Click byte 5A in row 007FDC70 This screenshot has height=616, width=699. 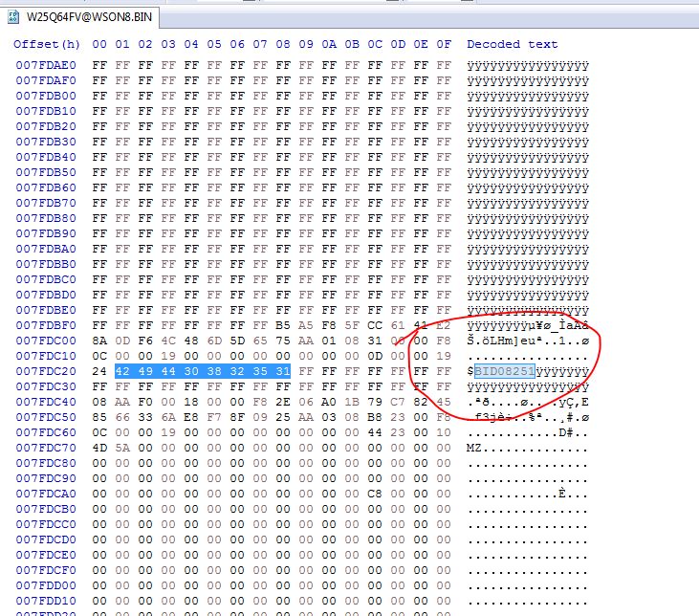coord(122,448)
